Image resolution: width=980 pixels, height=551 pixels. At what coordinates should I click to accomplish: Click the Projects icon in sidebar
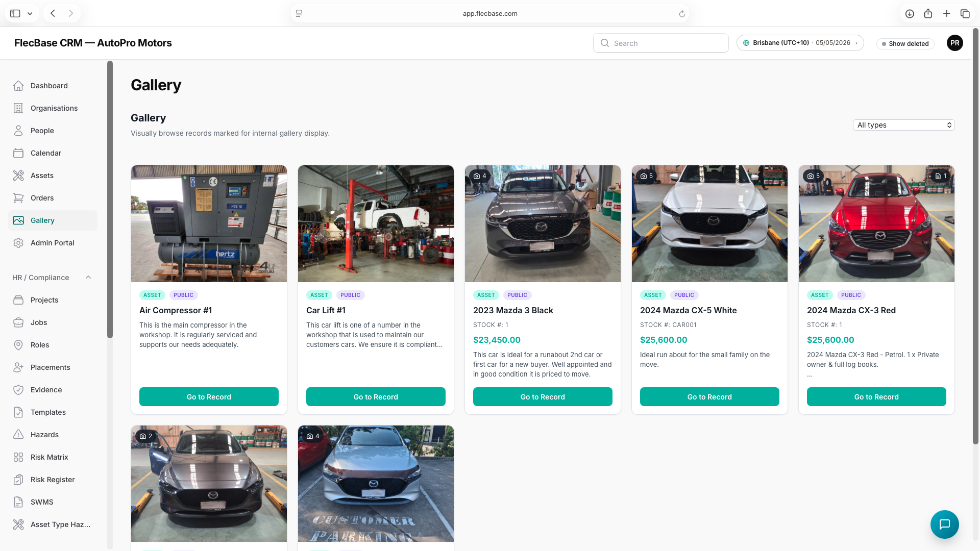tap(18, 300)
